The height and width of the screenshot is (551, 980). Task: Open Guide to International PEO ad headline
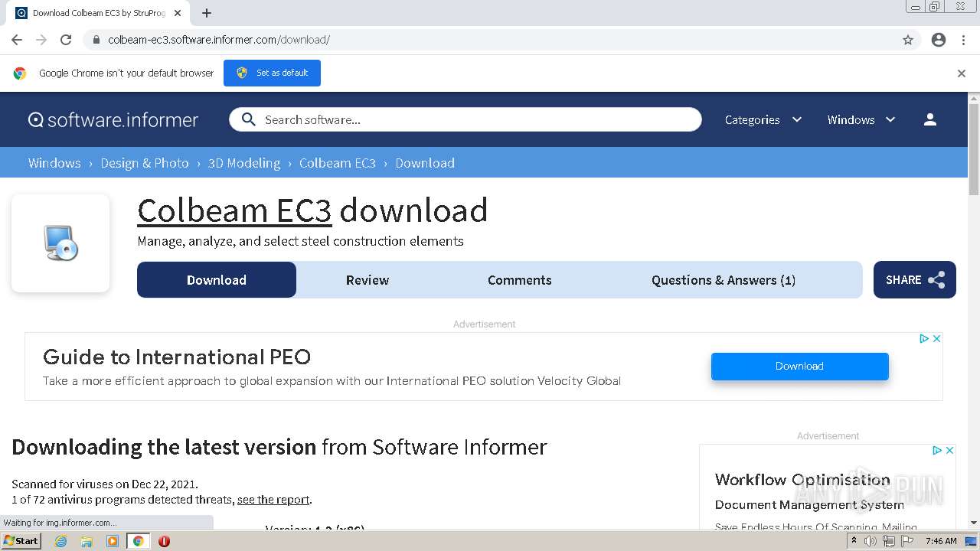[x=177, y=357]
